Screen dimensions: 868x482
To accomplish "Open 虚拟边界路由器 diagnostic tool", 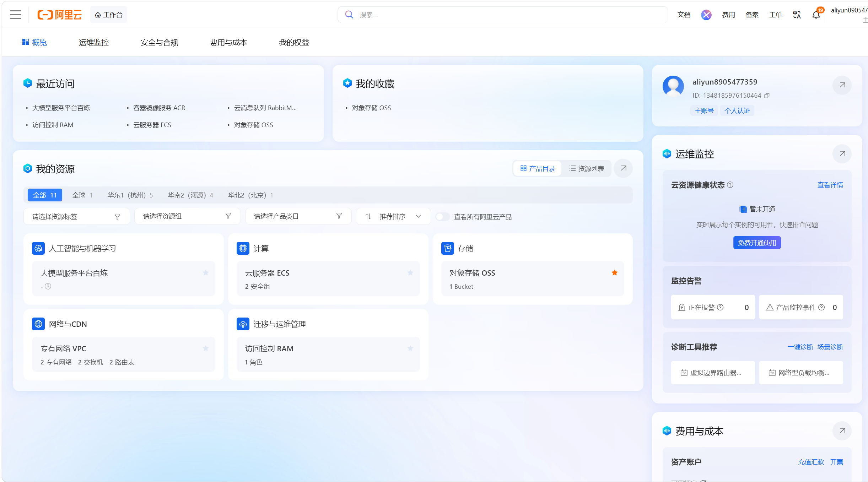I will (x=713, y=373).
